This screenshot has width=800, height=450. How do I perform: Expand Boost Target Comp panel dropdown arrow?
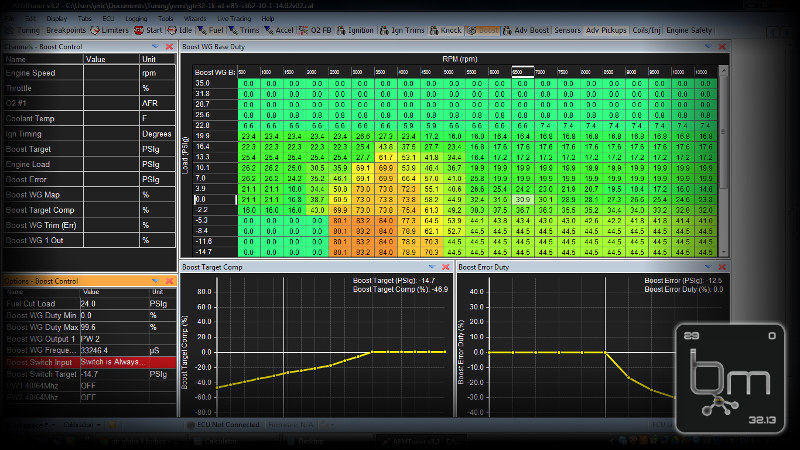(x=432, y=267)
